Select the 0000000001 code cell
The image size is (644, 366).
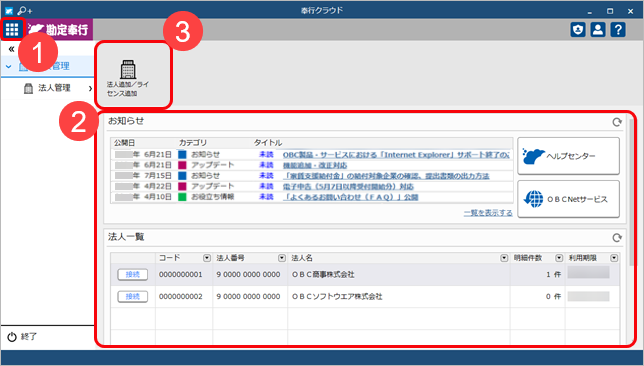[181, 274]
